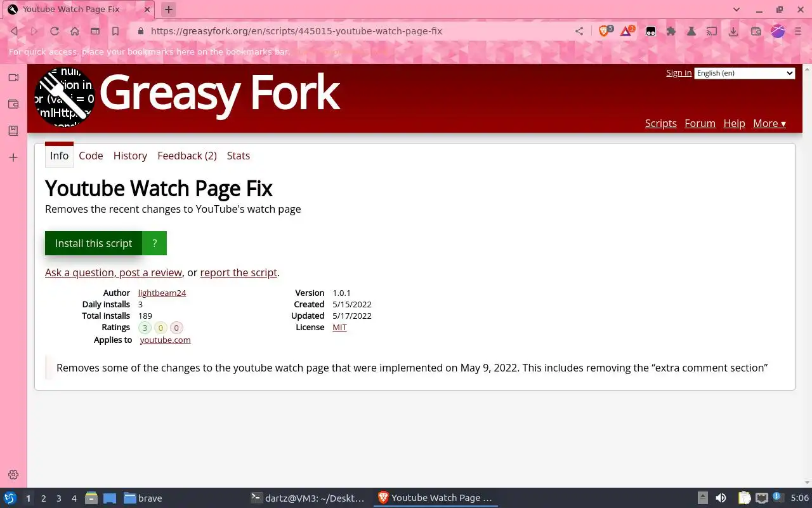Screen dimensions: 812x508
Task: Click the clipboard tray icon
Action: 744,498
